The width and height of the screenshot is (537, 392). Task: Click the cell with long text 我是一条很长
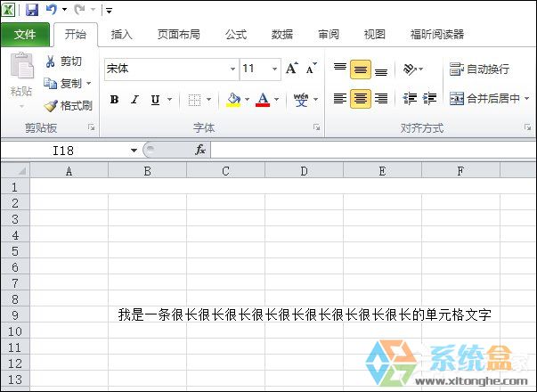305,314
